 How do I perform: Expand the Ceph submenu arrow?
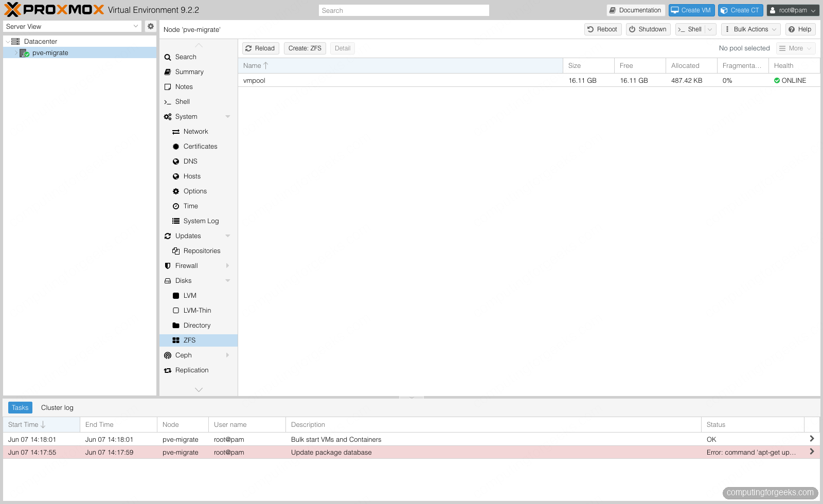[x=228, y=355]
